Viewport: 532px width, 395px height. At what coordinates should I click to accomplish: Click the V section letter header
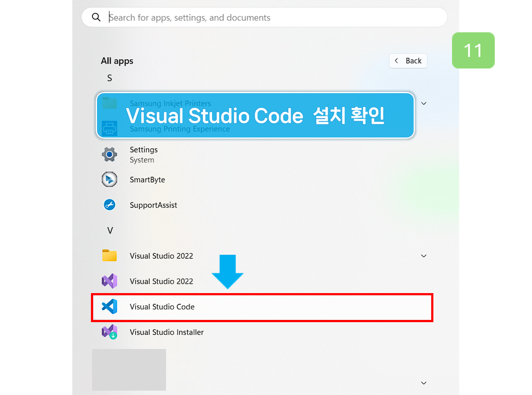109,231
